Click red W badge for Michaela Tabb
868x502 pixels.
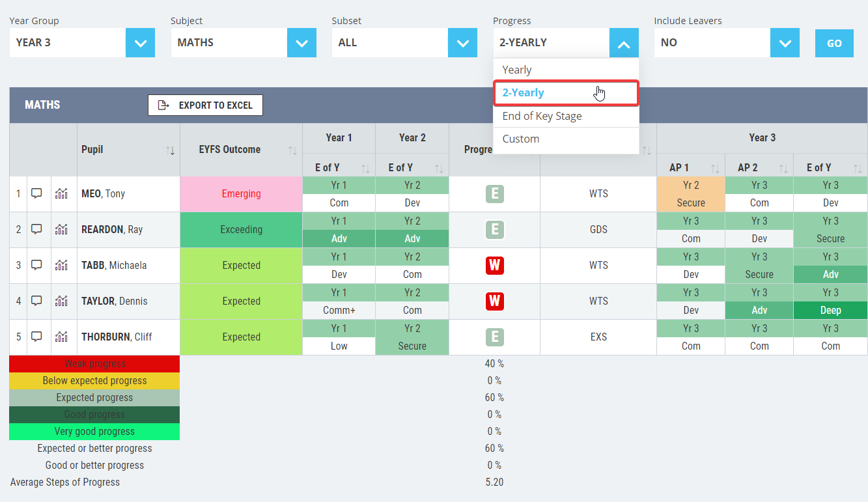[x=495, y=266]
